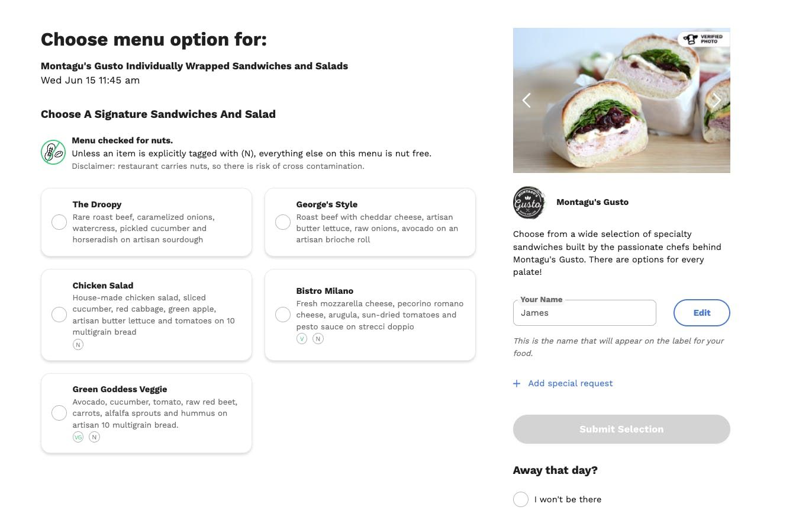Viewport: 812px width, 529px height.
Task: Click the N nut tag on Bistro Milano
Action: coord(318,339)
